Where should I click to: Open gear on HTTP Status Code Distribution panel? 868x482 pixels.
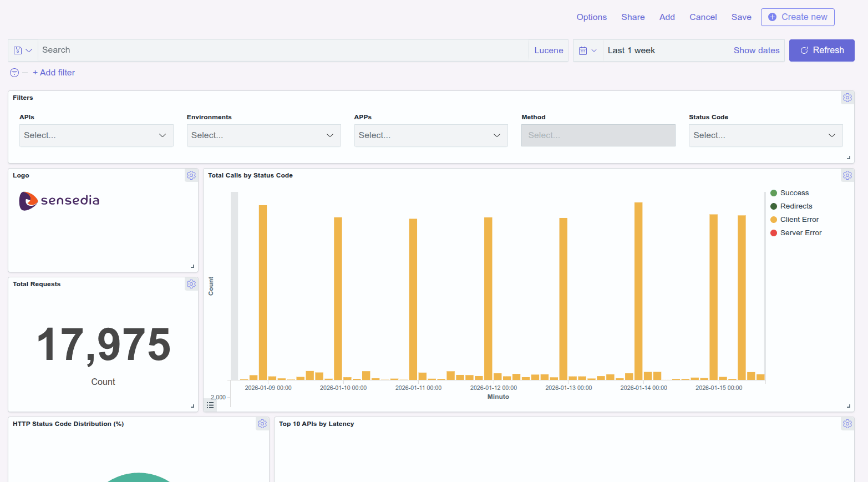click(x=262, y=424)
